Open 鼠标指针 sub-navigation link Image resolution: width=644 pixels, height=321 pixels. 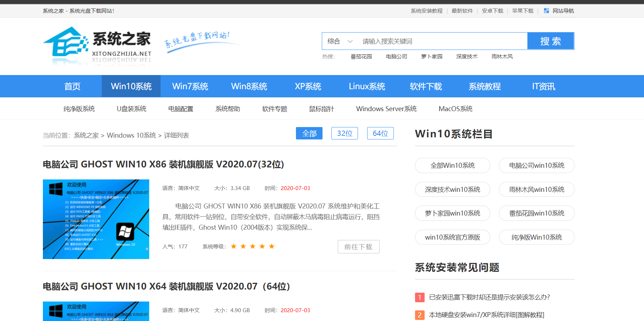321,109
